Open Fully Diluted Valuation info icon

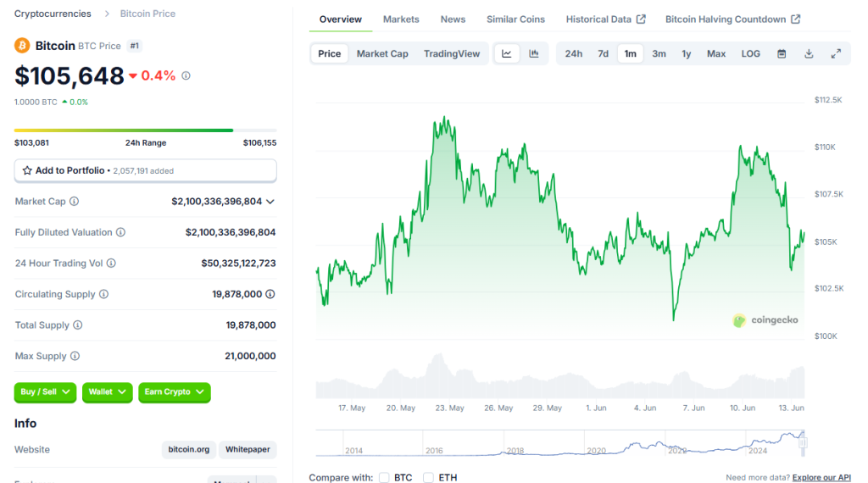120,232
